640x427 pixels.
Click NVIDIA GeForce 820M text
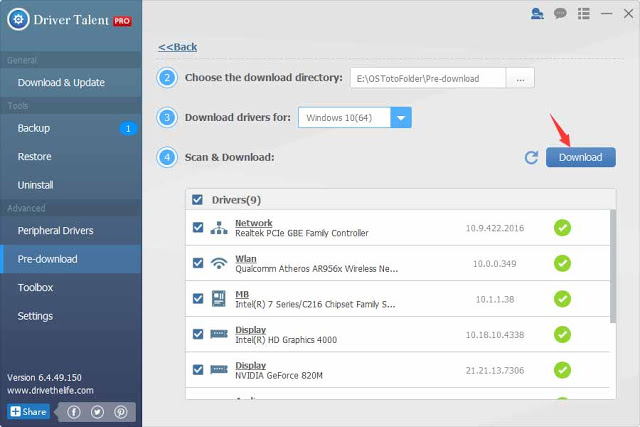tap(279, 375)
